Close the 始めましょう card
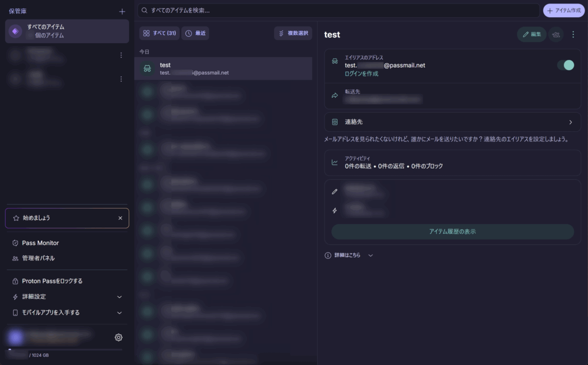Image resolution: width=588 pixels, height=365 pixels. (121, 218)
